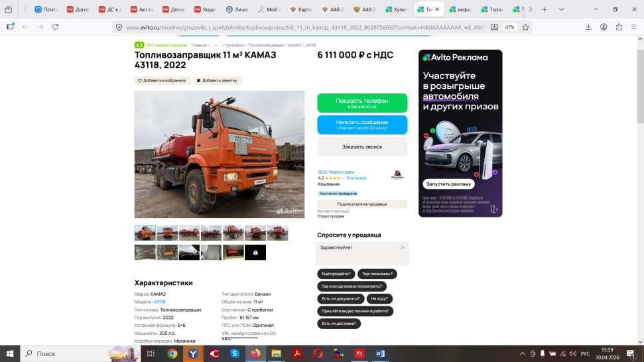644x362 pixels.
Task: Click Написать сообщение blue button
Action: click(362, 125)
